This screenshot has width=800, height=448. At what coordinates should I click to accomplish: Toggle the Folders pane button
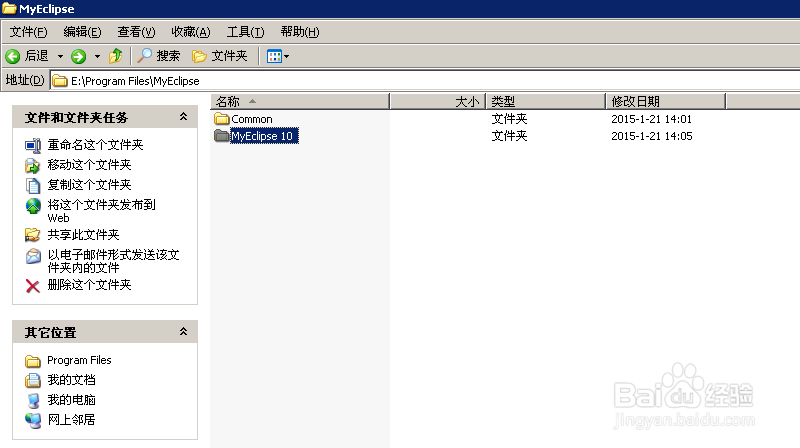tap(219, 56)
